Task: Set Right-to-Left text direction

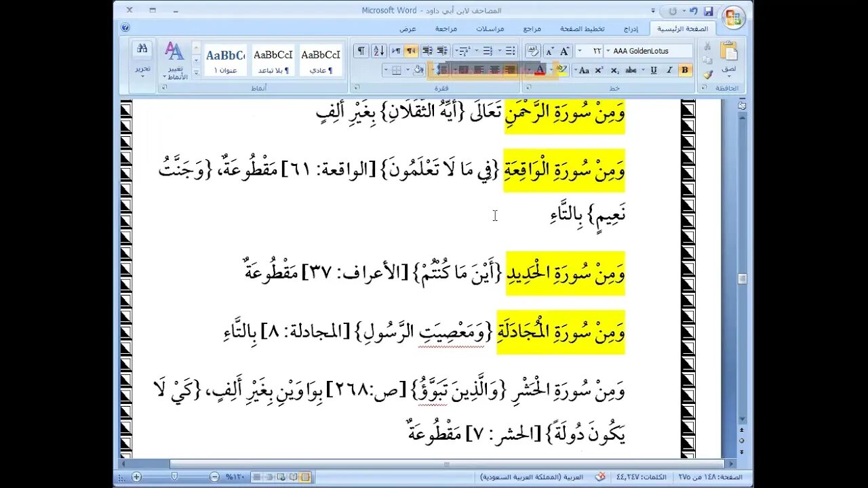Action: tap(412, 51)
